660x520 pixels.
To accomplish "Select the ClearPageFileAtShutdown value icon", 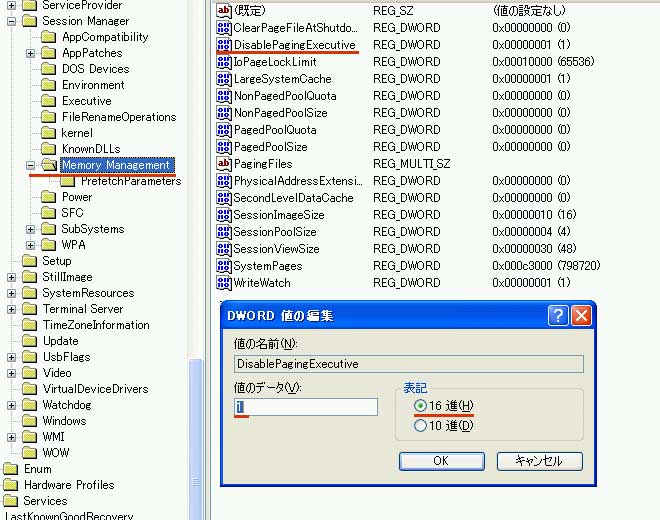I will (x=224, y=28).
